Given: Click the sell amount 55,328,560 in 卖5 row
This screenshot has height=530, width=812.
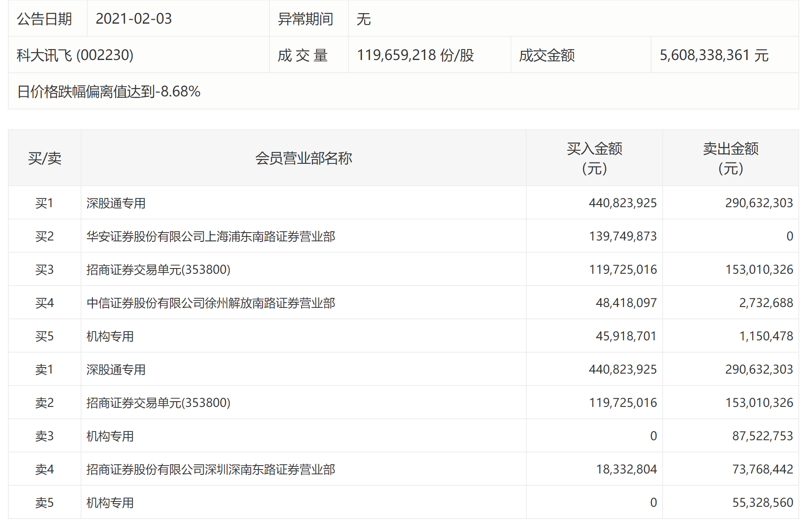Looking at the screenshot, I should point(762,502).
